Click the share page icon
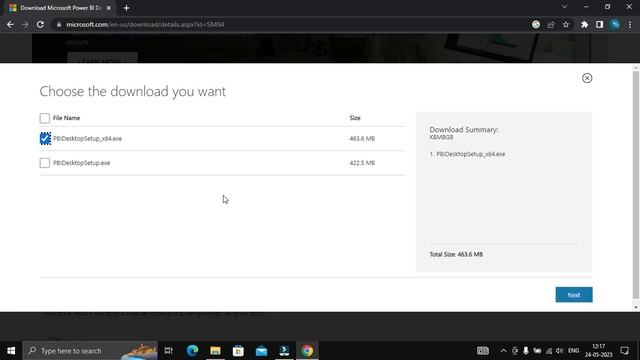640x360 pixels. click(x=551, y=24)
